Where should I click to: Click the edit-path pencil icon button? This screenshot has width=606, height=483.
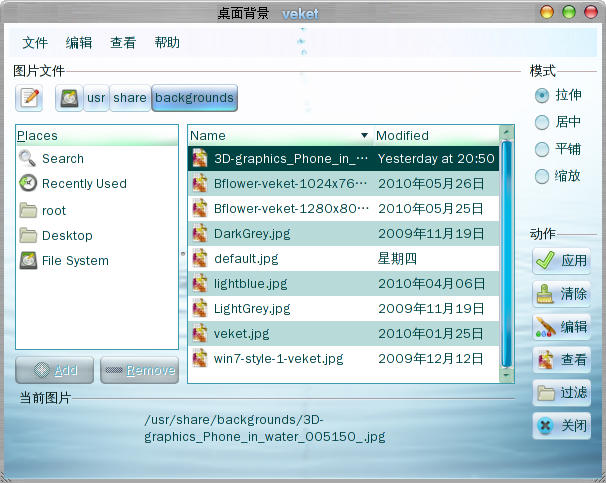(x=30, y=98)
